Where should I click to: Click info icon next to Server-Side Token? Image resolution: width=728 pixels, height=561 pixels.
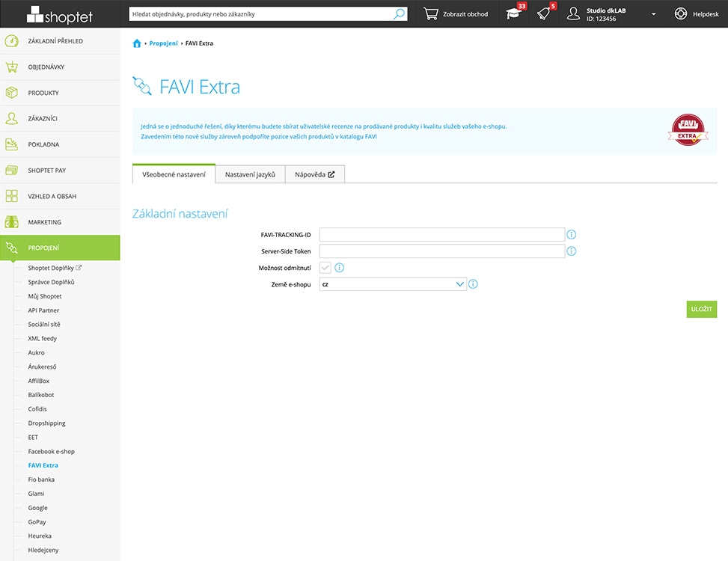[x=572, y=251]
